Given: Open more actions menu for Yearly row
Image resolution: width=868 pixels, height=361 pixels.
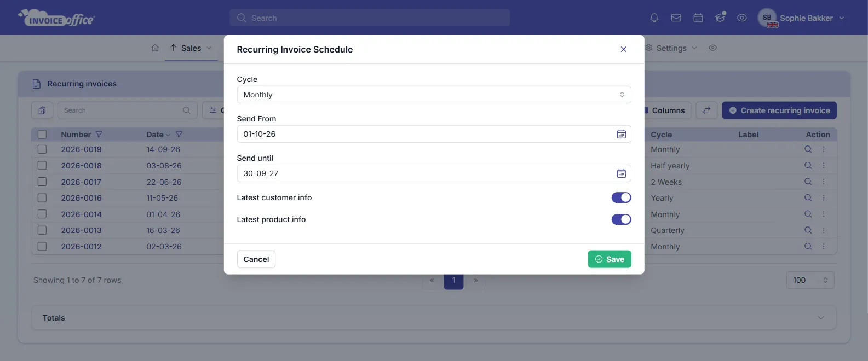Looking at the screenshot, I should click(824, 198).
